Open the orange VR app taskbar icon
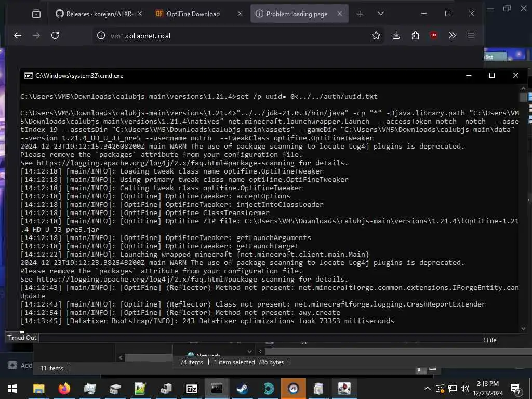Image resolution: width=532 pixels, height=399 pixels. coord(293,389)
